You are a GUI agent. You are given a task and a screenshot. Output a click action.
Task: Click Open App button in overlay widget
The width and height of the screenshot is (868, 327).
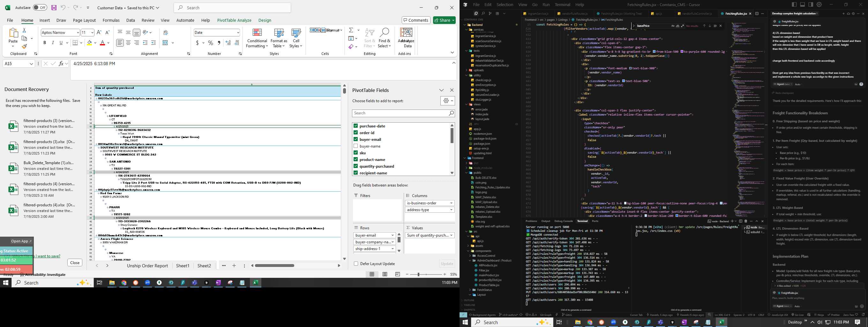[21, 241]
